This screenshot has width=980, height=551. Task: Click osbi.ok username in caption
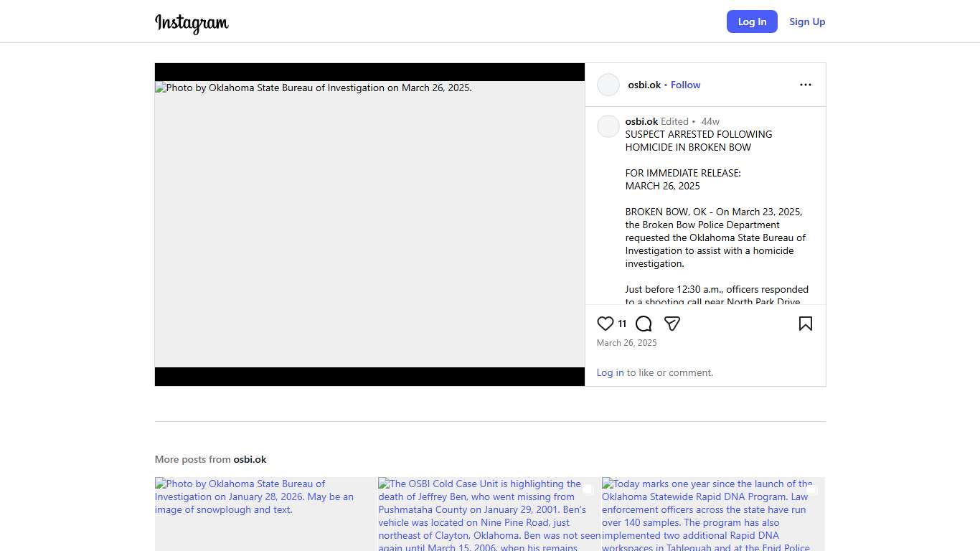[641, 121]
